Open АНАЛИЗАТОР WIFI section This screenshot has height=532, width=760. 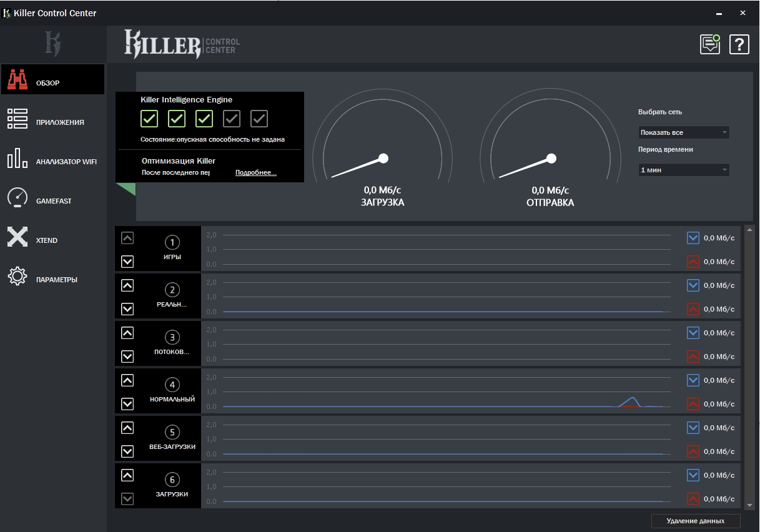pyautogui.click(x=52, y=159)
